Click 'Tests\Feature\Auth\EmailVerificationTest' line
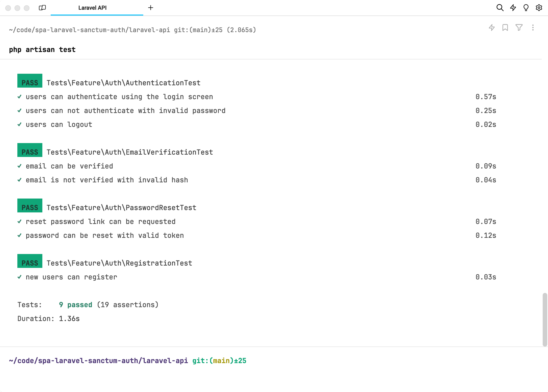Viewport: 548px width, 392px height. [x=130, y=152]
